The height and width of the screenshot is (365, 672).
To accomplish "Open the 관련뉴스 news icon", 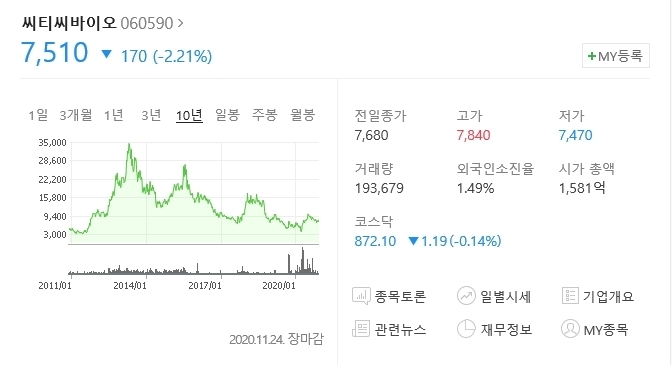I will click(x=361, y=329).
